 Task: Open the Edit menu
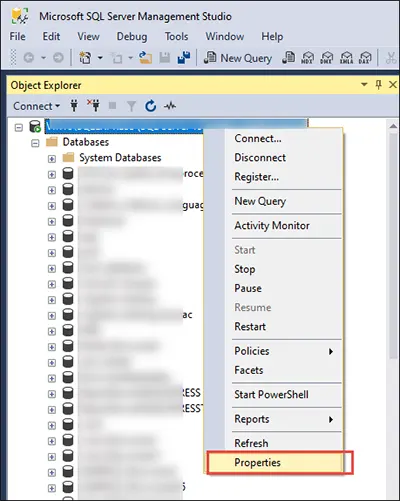(x=51, y=36)
